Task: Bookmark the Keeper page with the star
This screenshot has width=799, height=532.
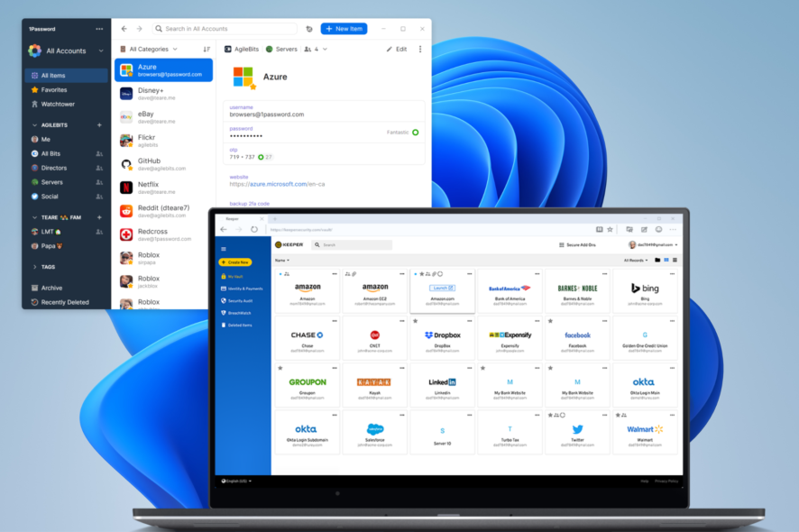Action: (610, 229)
